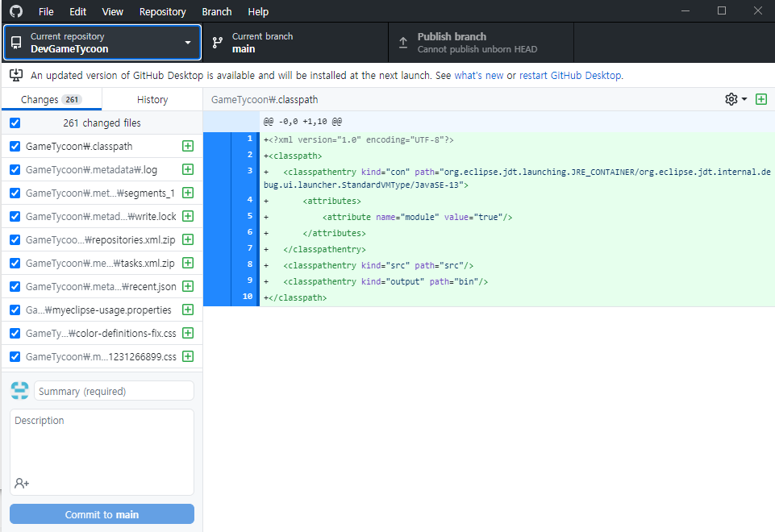This screenshot has width=775, height=532.
Task: Click the added status icon for segments_1 file
Action: (188, 193)
